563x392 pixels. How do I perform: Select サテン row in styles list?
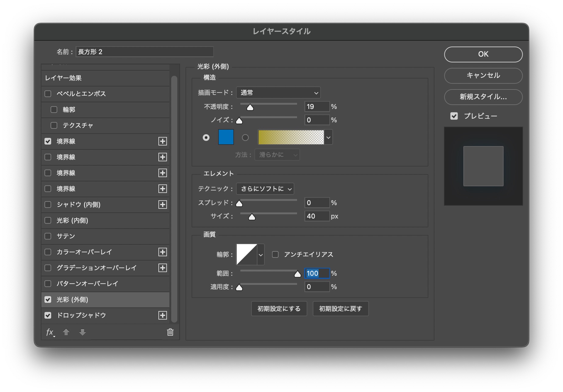(105, 236)
